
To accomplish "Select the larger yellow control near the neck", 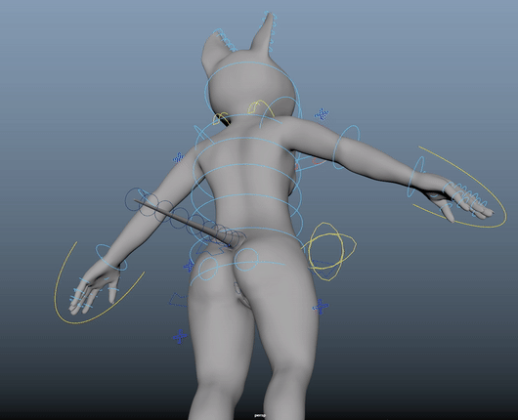I will click(x=260, y=107).
